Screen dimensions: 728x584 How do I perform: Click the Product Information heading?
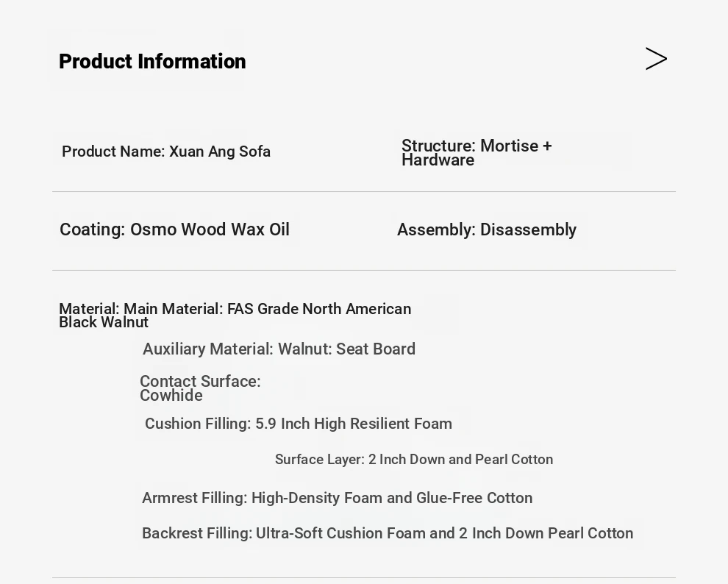[152, 62]
